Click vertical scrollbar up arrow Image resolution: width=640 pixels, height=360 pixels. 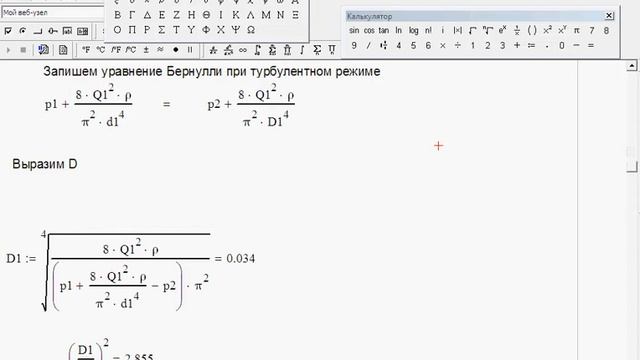pos(632,65)
